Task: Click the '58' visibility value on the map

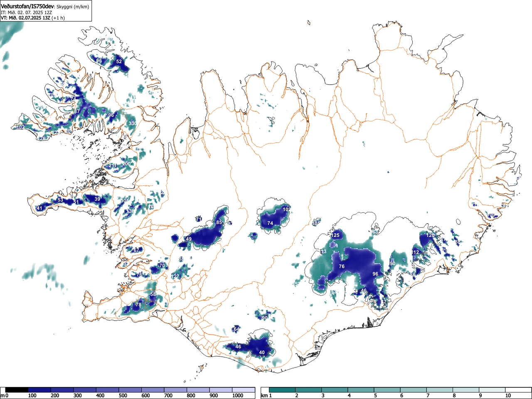Action: (153, 294)
